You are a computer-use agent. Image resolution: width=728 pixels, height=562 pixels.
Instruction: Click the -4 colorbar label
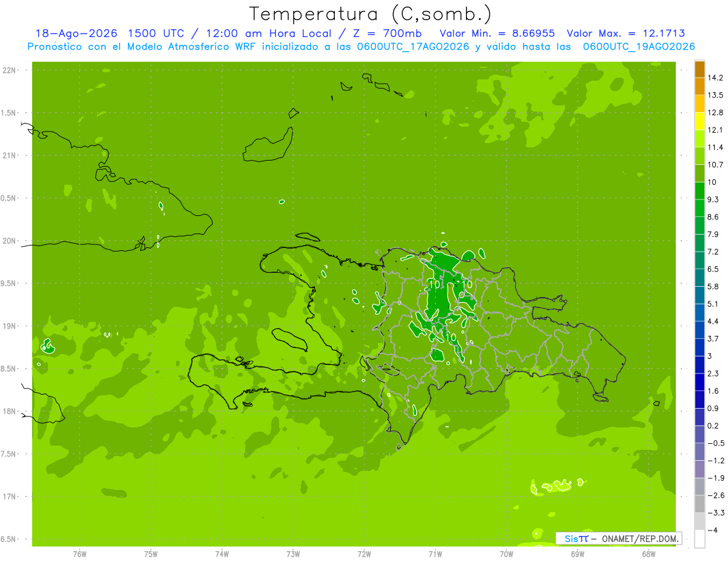point(712,530)
